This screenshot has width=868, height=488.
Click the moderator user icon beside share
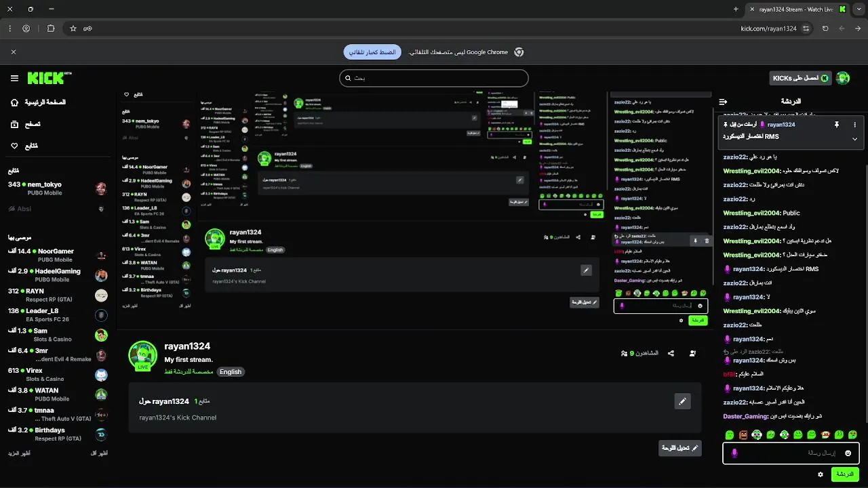[x=692, y=353]
